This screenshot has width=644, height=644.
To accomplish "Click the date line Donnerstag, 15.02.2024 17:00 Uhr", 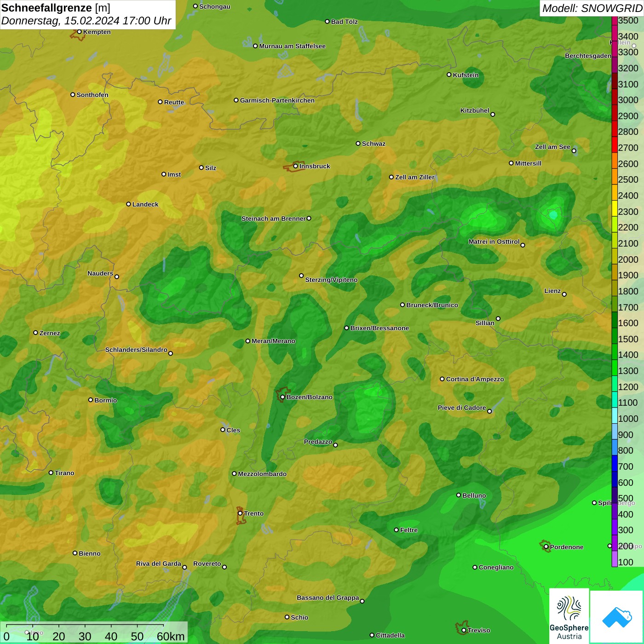I will pyautogui.click(x=86, y=21).
